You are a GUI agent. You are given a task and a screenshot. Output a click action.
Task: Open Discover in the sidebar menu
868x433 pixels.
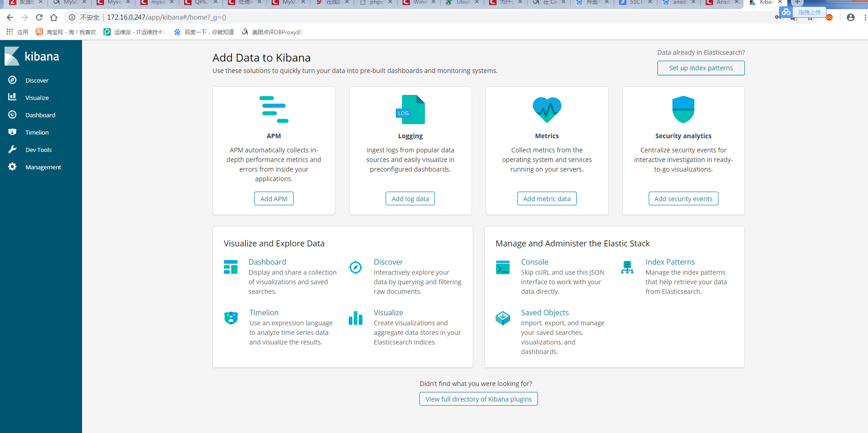click(x=37, y=80)
